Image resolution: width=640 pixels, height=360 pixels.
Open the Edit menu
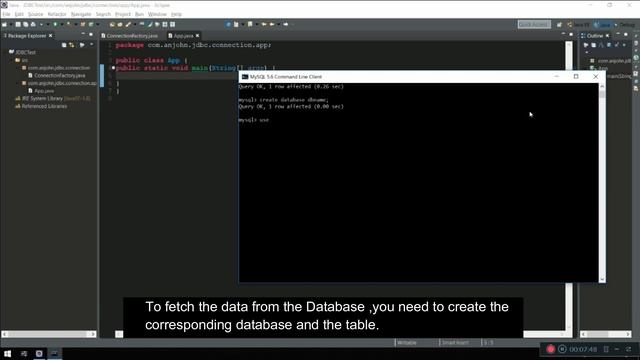(x=19, y=14)
